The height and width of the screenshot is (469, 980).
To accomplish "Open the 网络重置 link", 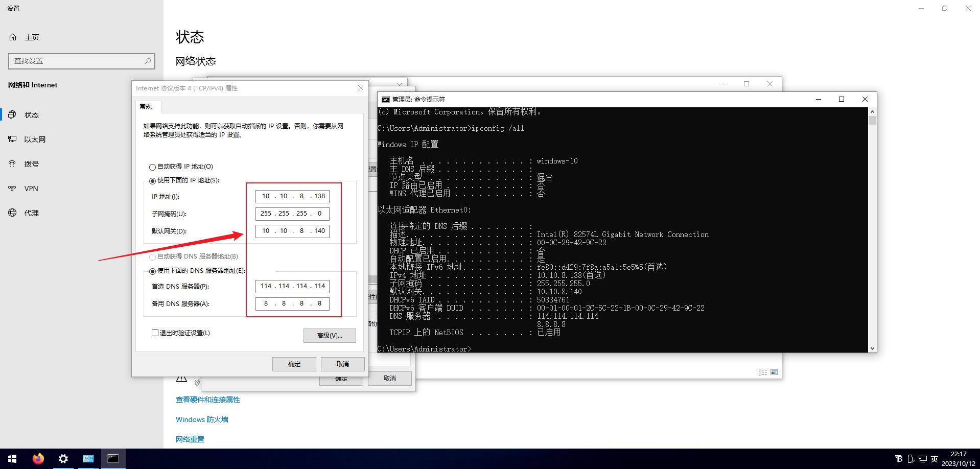I will pyautogui.click(x=190, y=439).
